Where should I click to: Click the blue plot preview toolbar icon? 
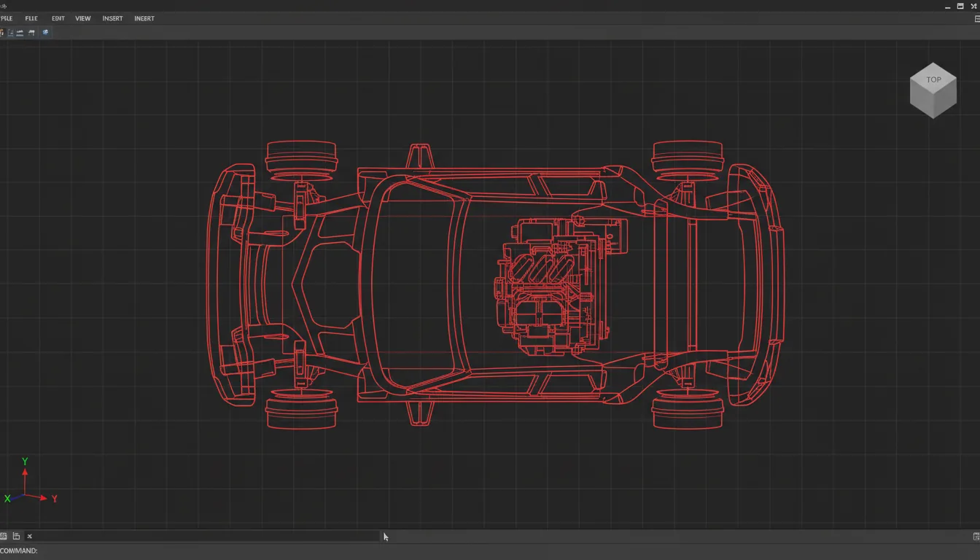[45, 32]
